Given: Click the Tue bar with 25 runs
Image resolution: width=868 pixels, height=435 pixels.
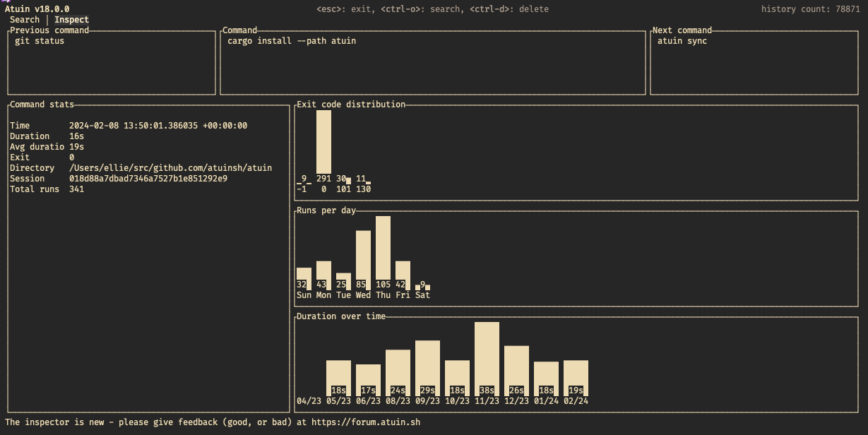Looking at the screenshot, I should pyautogui.click(x=343, y=281).
